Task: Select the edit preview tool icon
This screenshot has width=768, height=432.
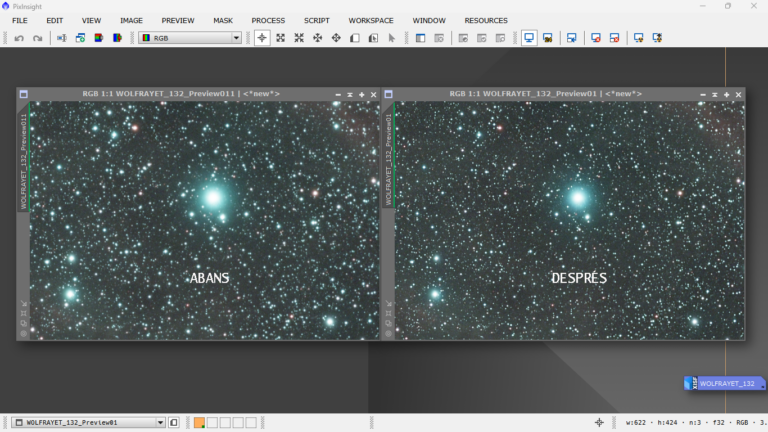Action: [x=373, y=38]
